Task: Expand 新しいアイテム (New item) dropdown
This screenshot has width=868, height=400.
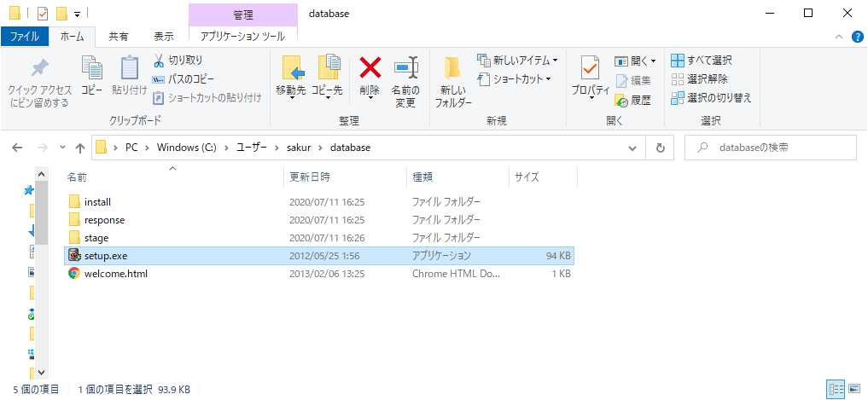Action: [556, 61]
